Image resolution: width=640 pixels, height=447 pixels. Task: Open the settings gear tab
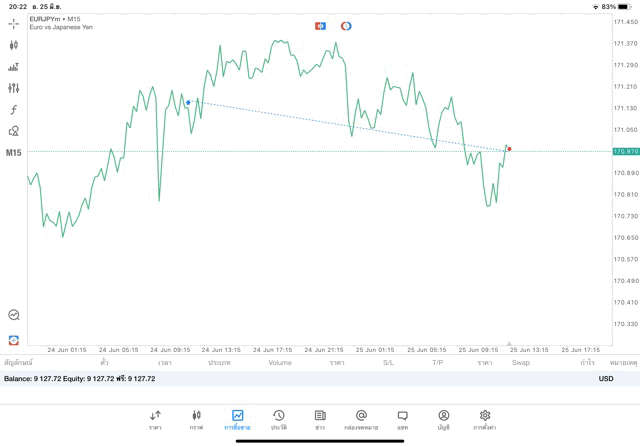[485, 419]
